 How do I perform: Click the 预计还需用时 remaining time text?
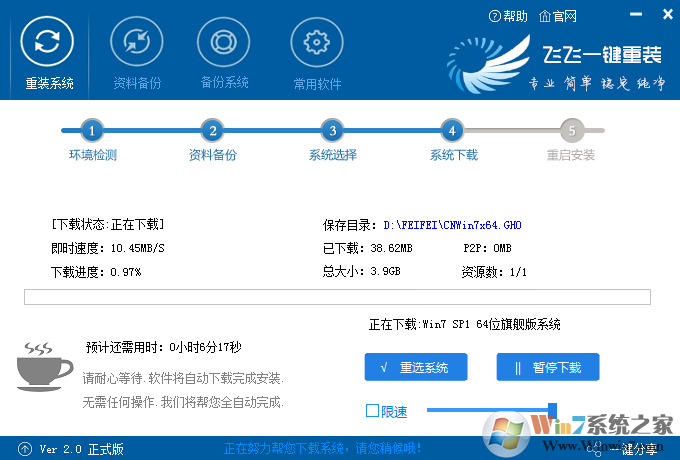click(x=163, y=347)
